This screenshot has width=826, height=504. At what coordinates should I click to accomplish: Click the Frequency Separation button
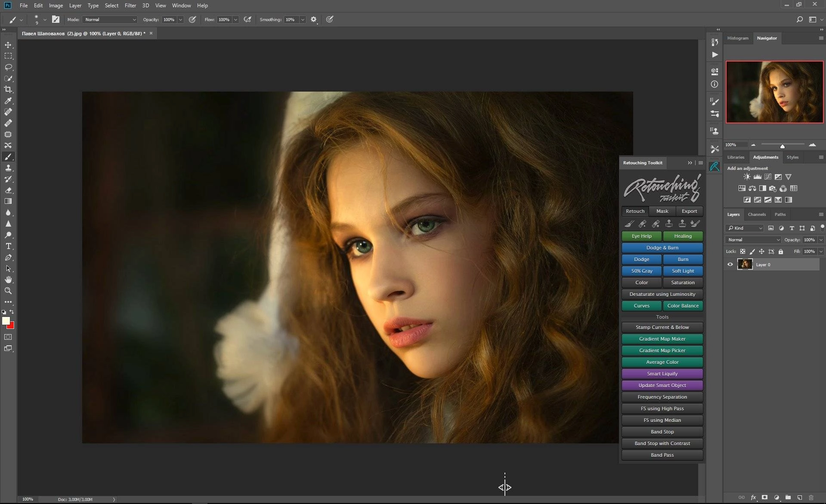point(662,397)
